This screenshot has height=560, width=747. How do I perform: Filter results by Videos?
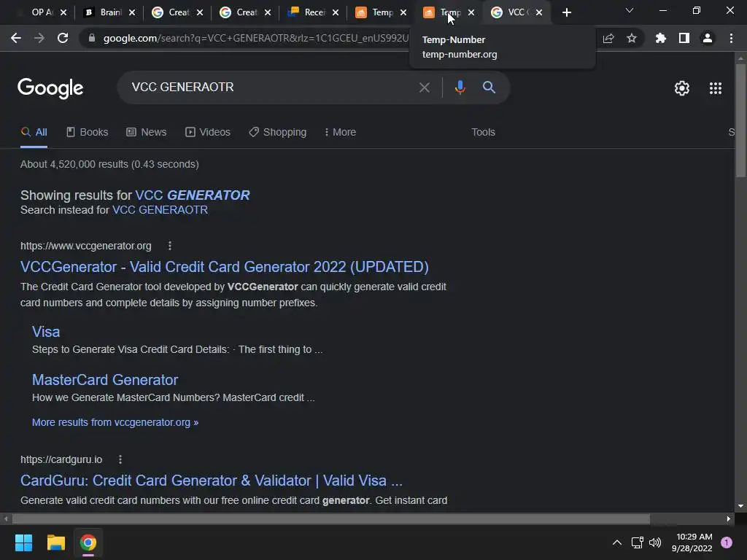pos(208,132)
